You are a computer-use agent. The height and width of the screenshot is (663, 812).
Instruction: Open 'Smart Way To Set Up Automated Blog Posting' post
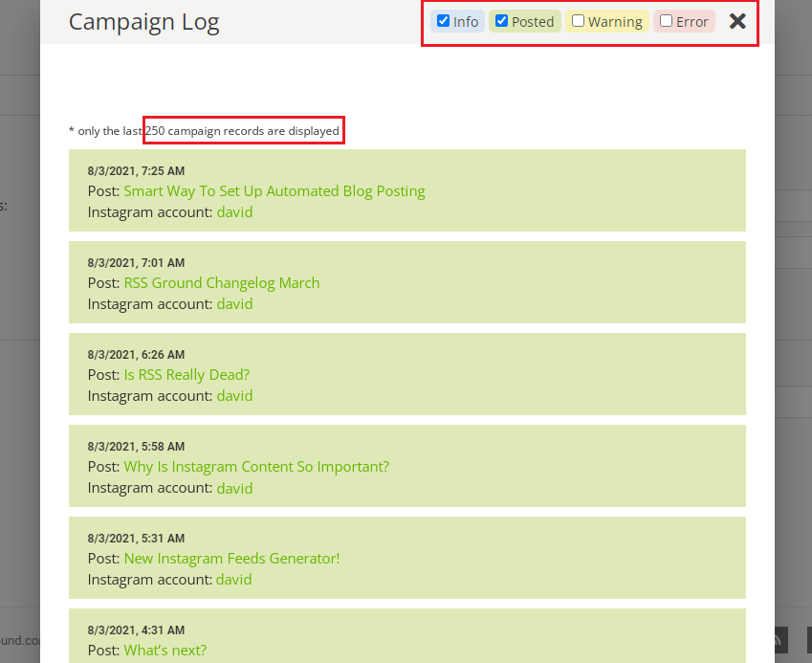[x=274, y=191]
